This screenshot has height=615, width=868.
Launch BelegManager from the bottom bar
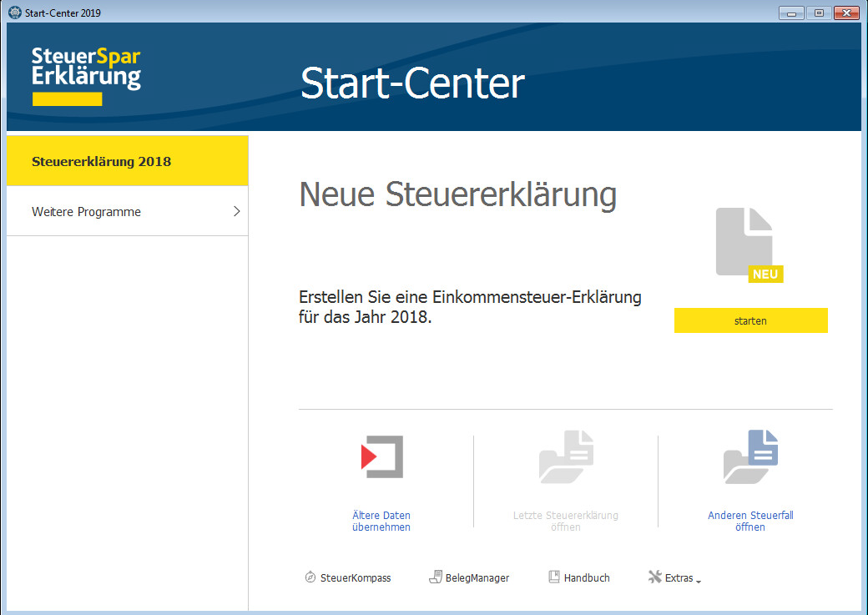(x=477, y=578)
